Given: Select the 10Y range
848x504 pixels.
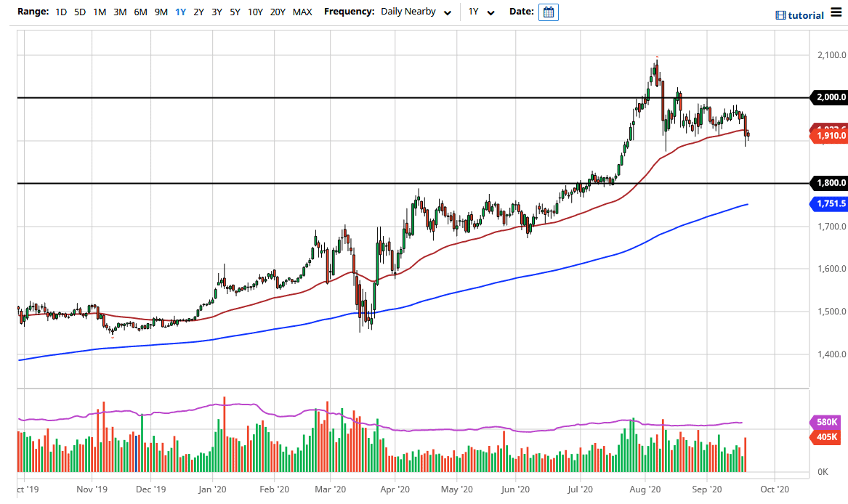Looking at the screenshot, I should pos(255,12).
